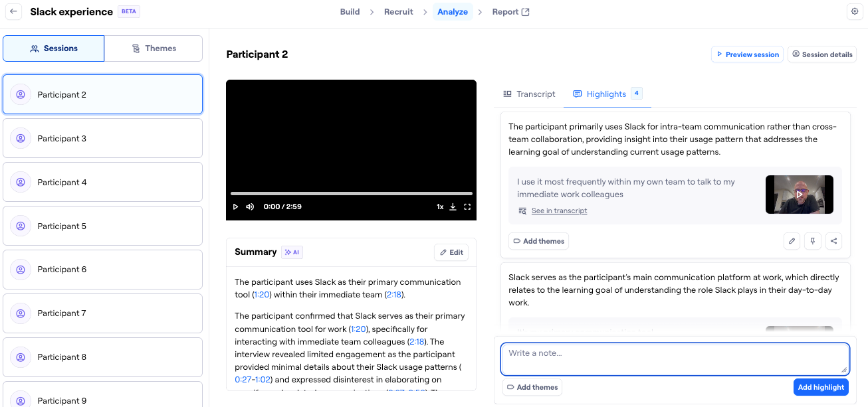Follow the See in transcript link
The width and height of the screenshot is (868, 407).
(559, 211)
